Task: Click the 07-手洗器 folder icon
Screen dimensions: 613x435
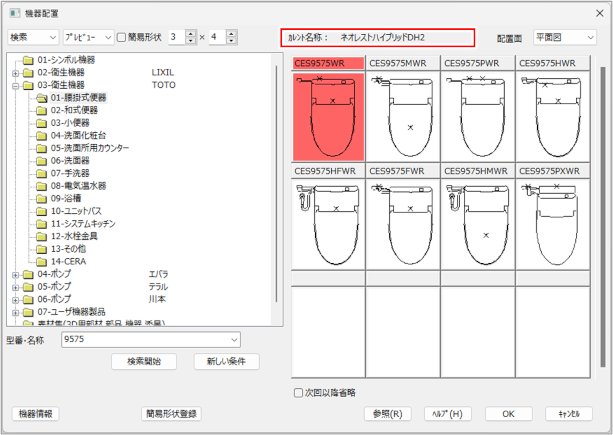Action: pyautogui.click(x=43, y=173)
